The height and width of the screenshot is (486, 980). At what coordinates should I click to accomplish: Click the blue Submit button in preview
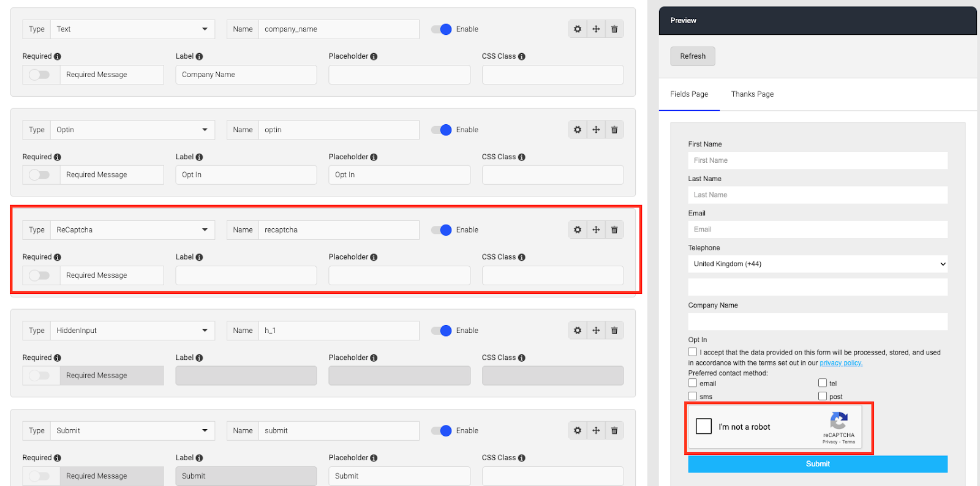[x=818, y=464]
